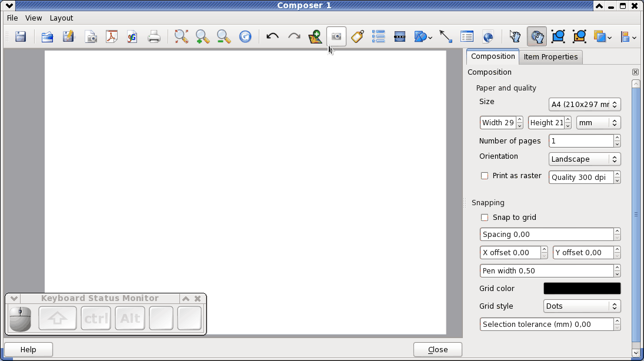Click the Export as PDF icon

click(x=111, y=36)
